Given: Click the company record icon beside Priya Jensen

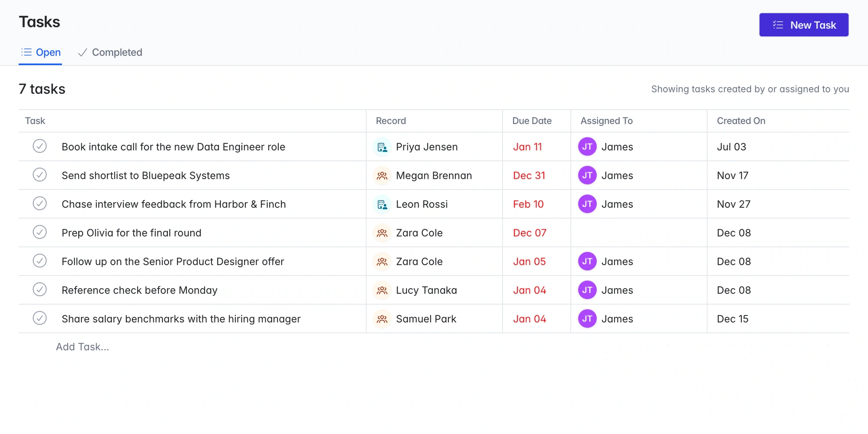Looking at the screenshot, I should click(x=382, y=147).
